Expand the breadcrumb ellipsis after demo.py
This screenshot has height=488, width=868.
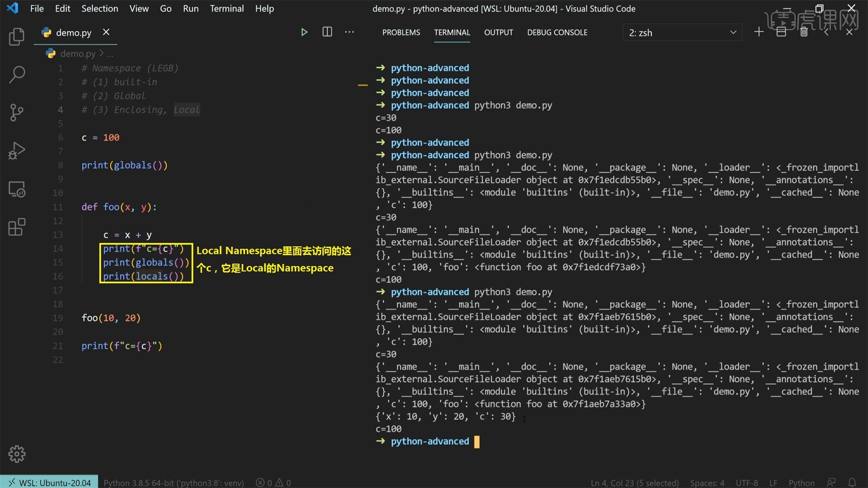(110, 54)
